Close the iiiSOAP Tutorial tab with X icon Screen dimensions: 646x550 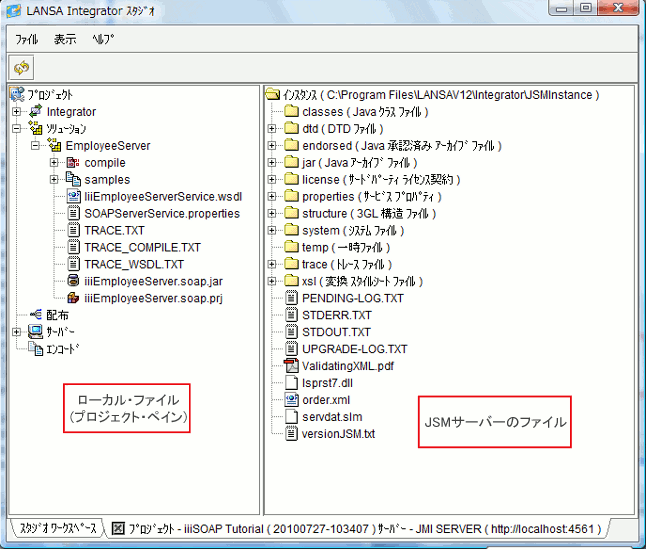click(x=118, y=528)
